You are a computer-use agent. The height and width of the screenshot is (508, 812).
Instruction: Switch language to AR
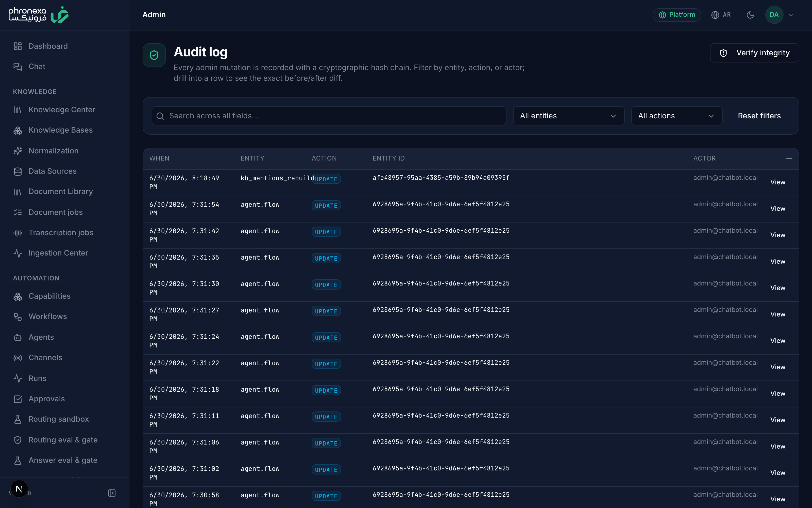[x=721, y=15]
